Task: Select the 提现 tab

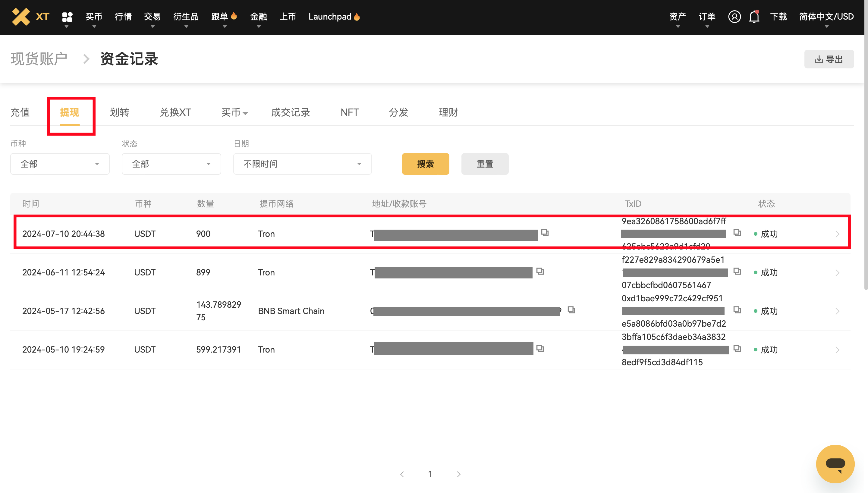Action: (x=69, y=112)
